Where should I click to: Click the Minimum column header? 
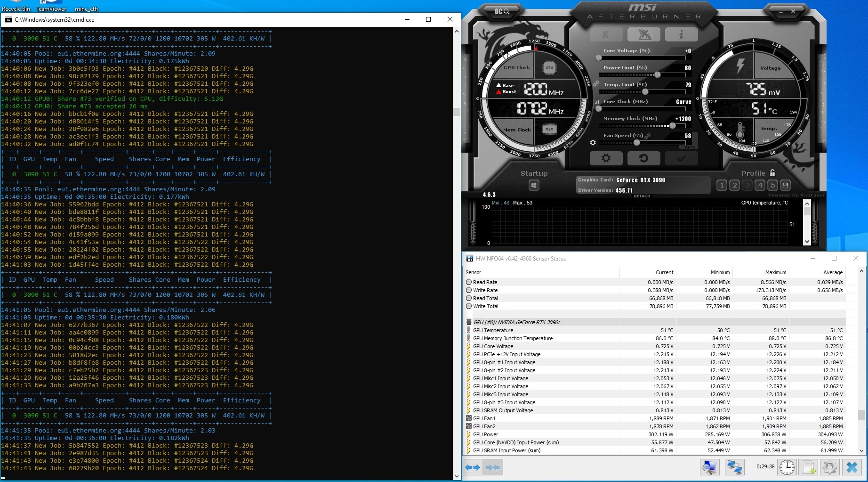(704, 272)
